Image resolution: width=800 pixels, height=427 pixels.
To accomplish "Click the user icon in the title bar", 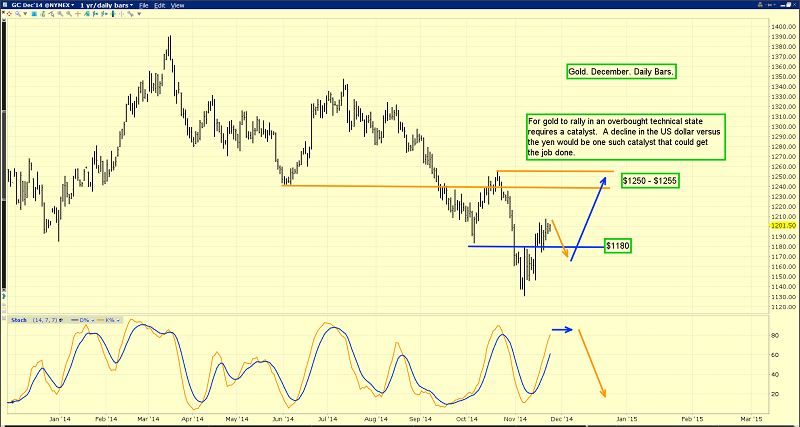I will click(760, 5).
